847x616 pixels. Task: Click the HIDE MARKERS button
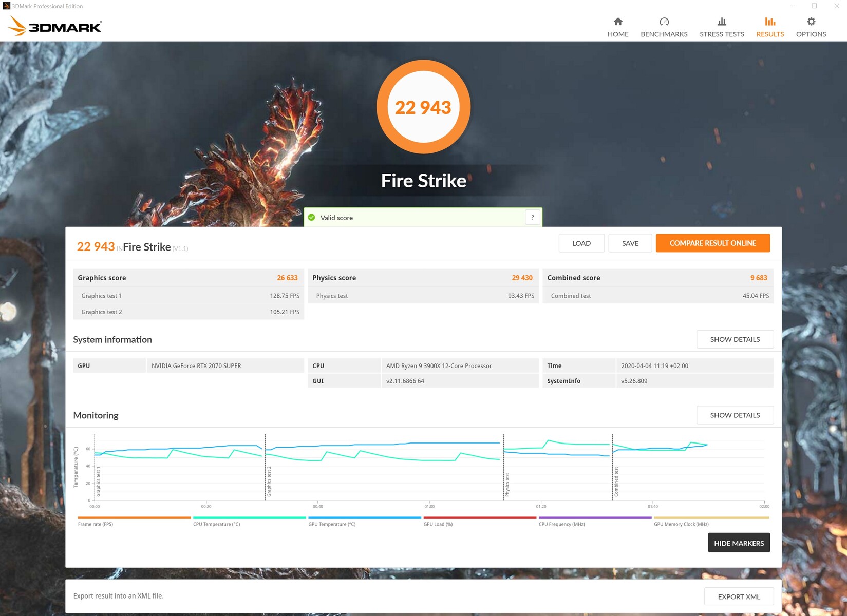pyautogui.click(x=739, y=543)
